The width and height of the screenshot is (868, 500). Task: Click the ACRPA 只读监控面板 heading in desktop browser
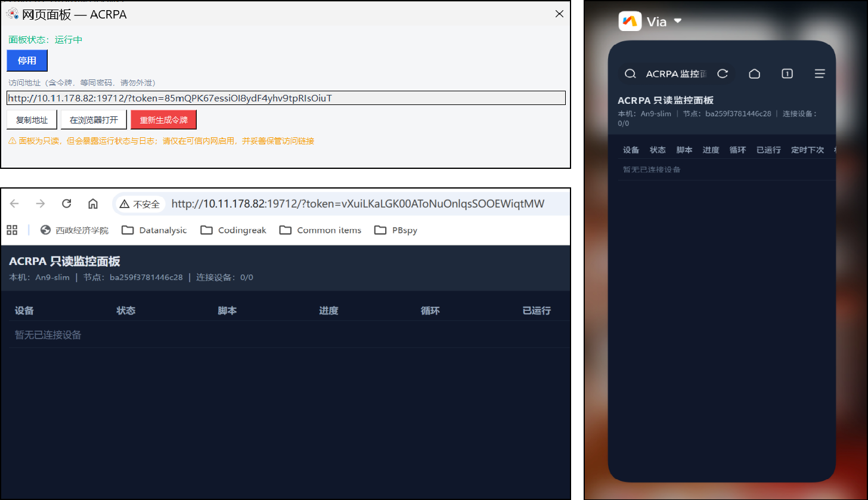tap(64, 261)
